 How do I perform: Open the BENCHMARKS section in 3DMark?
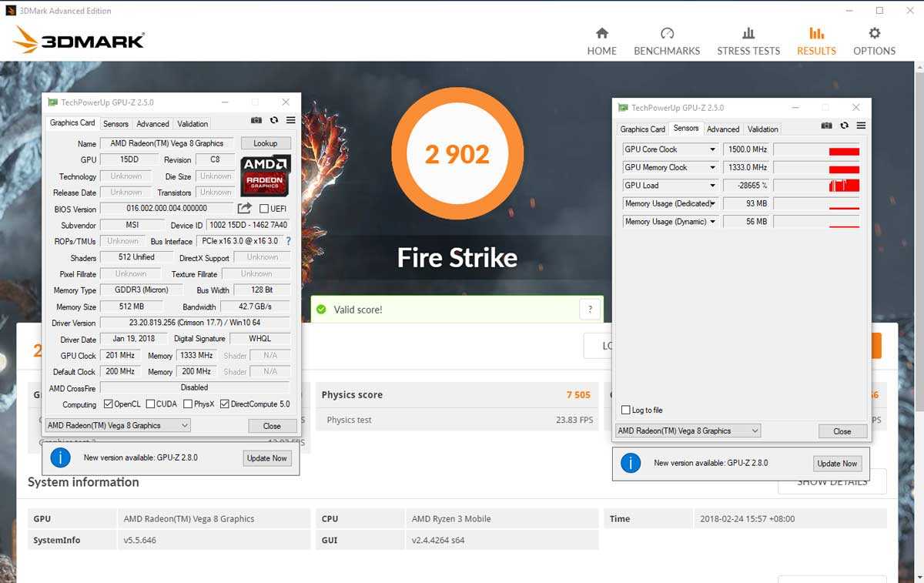tap(667, 41)
